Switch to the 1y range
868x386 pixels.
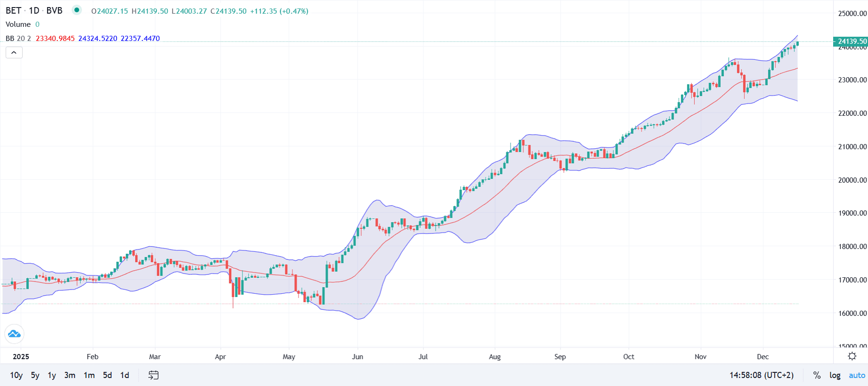(52, 375)
